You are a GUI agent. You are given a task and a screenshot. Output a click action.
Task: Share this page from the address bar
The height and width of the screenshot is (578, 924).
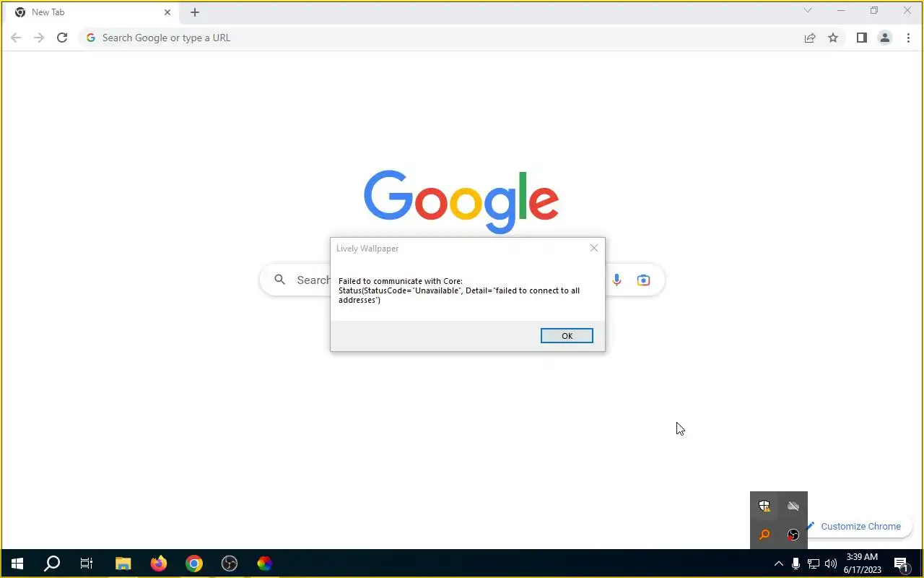pyautogui.click(x=810, y=38)
